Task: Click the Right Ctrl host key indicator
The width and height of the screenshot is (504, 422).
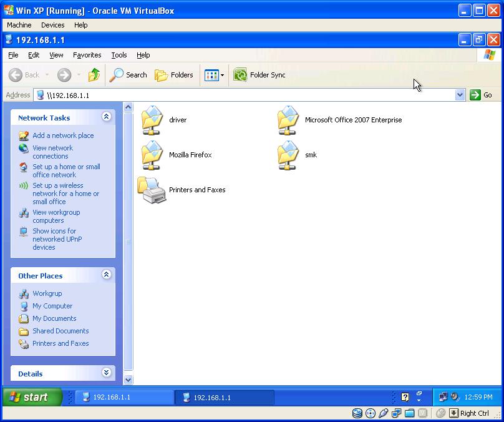Action: tap(469, 413)
